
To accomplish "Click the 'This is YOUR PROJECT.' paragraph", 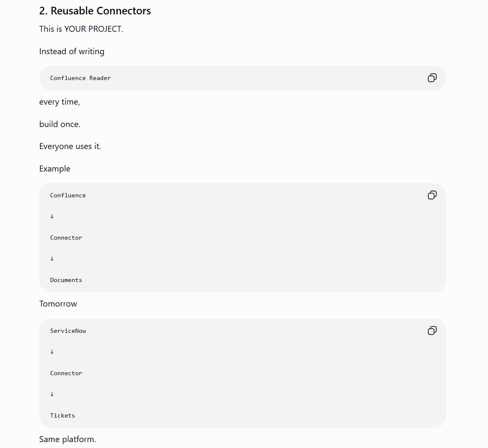I will 81,29.
